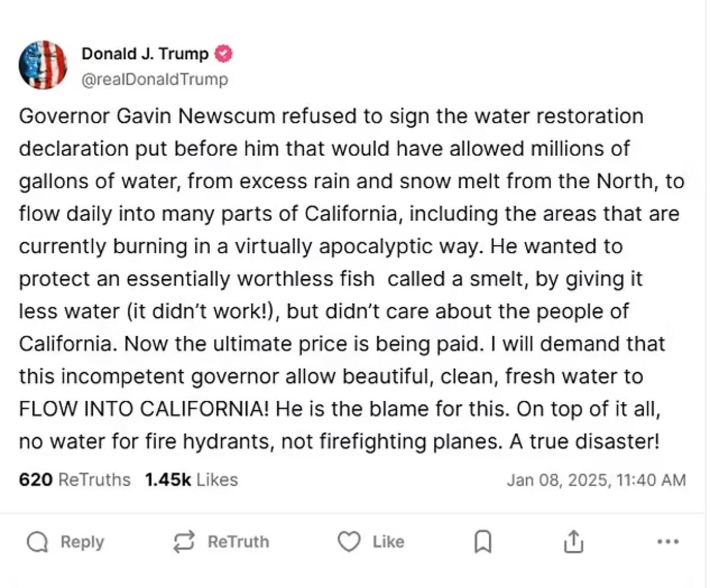Open the share icon for this post
This screenshot has height=588, width=710.
573,541
